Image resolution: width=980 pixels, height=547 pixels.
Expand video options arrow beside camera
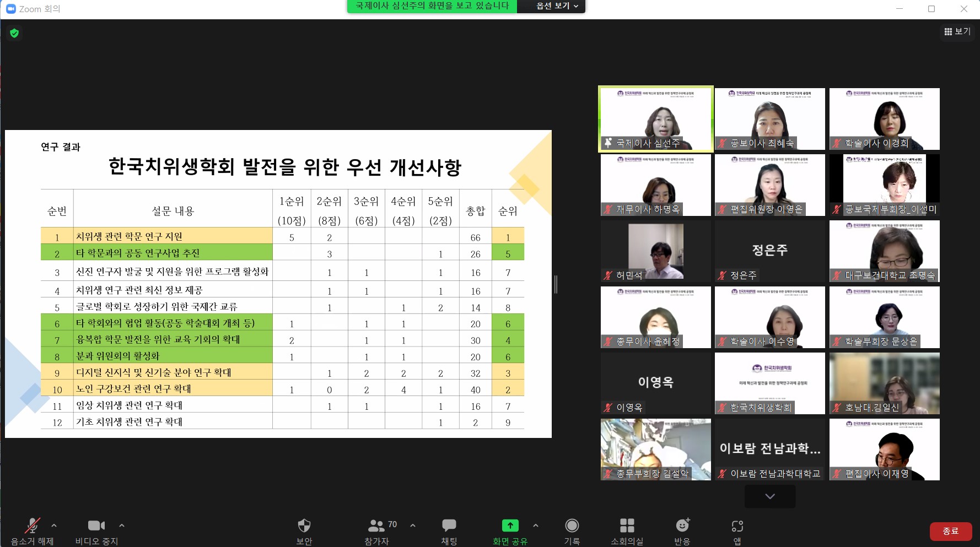(122, 526)
